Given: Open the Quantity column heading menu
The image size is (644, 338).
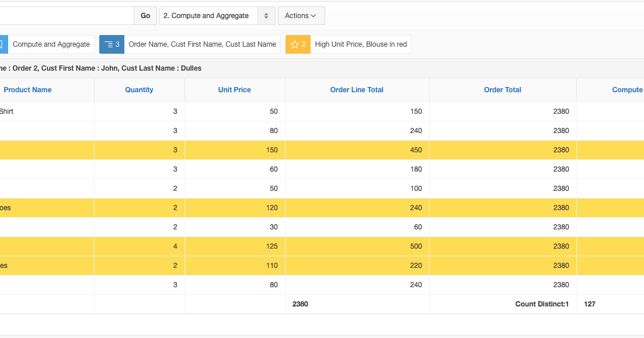Looking at the screenshot, I should [139, 89].
